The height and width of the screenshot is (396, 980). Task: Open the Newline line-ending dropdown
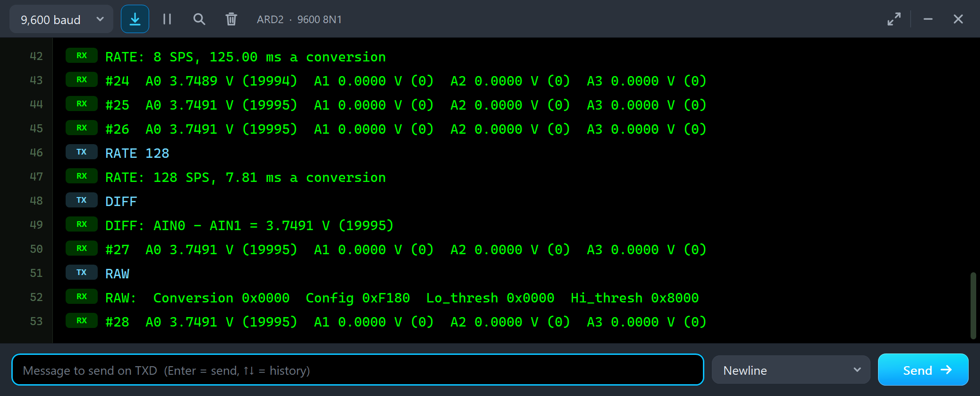pyautogui.click(x=791, y=370)
